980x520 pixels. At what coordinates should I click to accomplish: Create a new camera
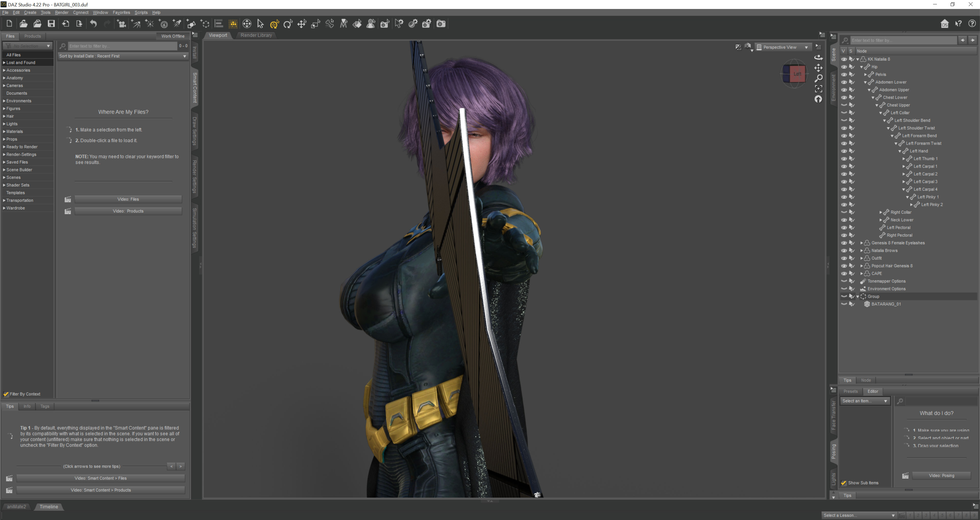[121, 23]
